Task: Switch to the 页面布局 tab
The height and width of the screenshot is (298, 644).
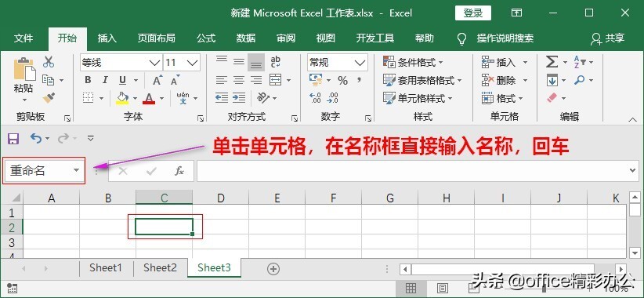Action: point(157,38)
